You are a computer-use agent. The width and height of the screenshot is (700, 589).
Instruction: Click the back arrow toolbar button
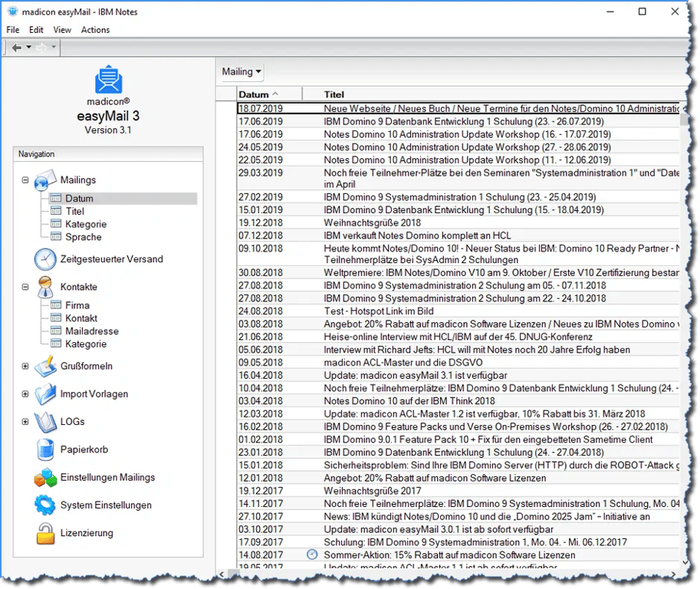[17, 48]
